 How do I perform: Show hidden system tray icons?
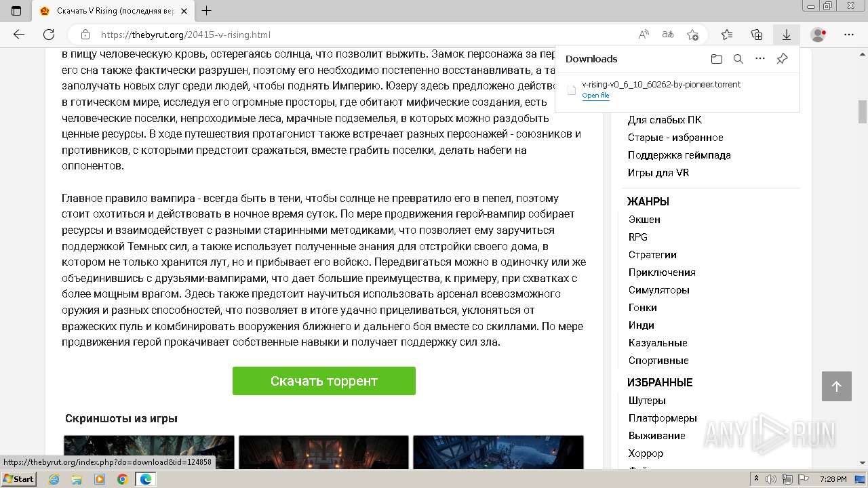757,479
